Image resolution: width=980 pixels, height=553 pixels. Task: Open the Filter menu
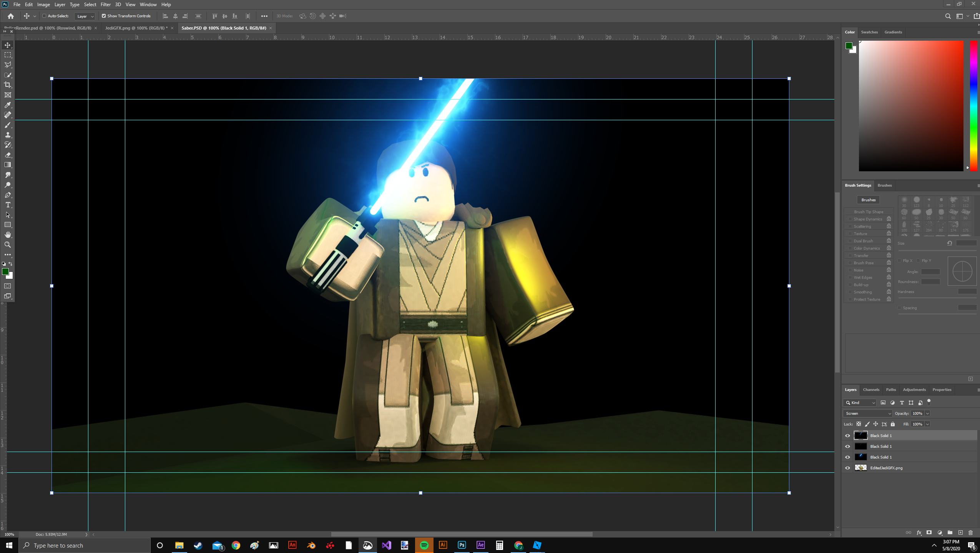point(105,4)
